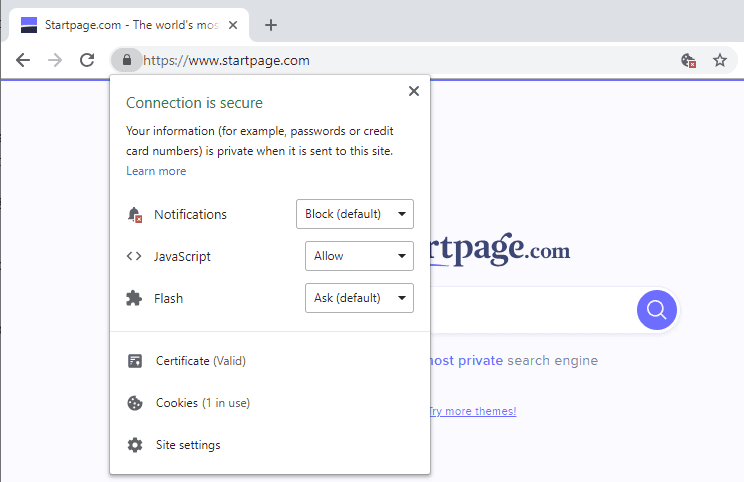Image resolution: width=744 pixels, height=482 pixels.
Task: Click inside the Startpage search box
Action: pyautogui.click(x=531, y=310)
